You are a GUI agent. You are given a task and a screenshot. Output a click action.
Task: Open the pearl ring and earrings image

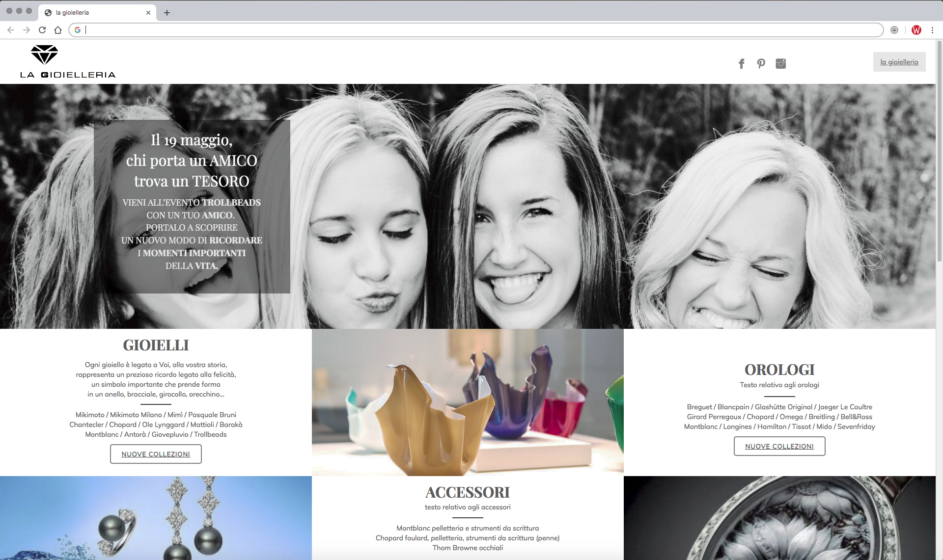156,518
